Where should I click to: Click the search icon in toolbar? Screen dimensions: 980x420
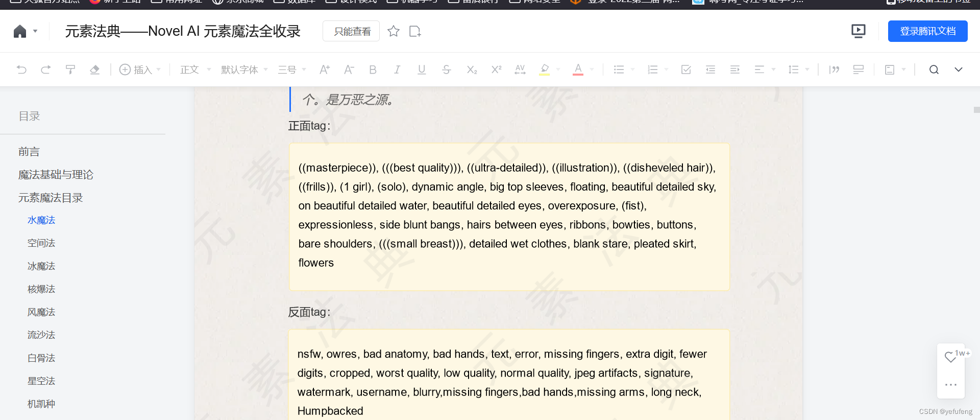pyautogui.click(x=934, y=69)
